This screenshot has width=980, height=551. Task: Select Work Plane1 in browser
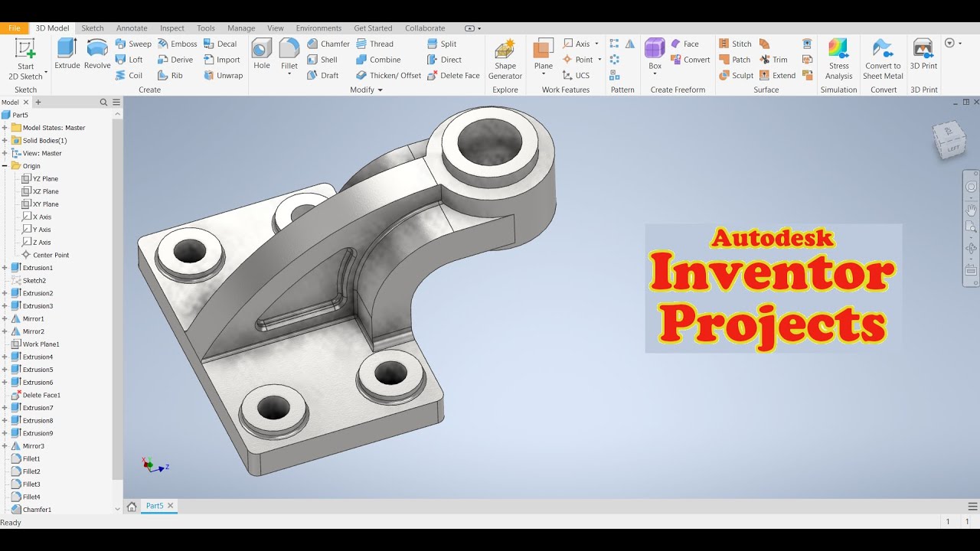[x=35, y=344]
